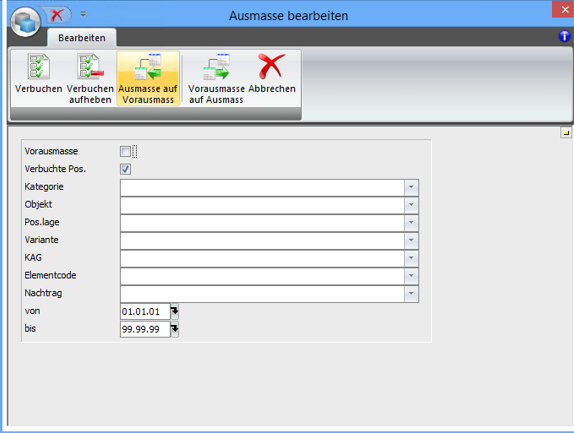The image size is (574, 433).
Task: Open date picker for the von field
Action: 175,311
